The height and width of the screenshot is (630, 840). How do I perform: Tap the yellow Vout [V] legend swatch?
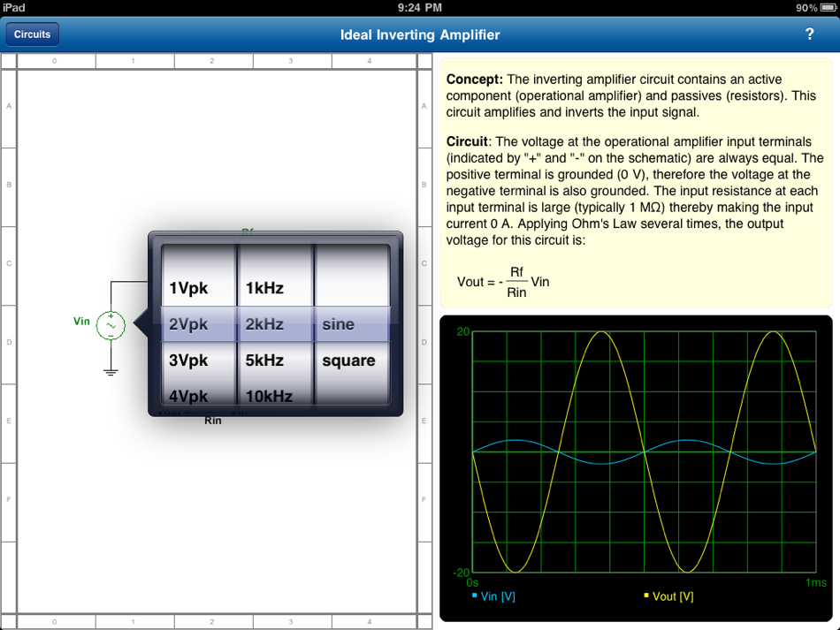tap(646, 596)
